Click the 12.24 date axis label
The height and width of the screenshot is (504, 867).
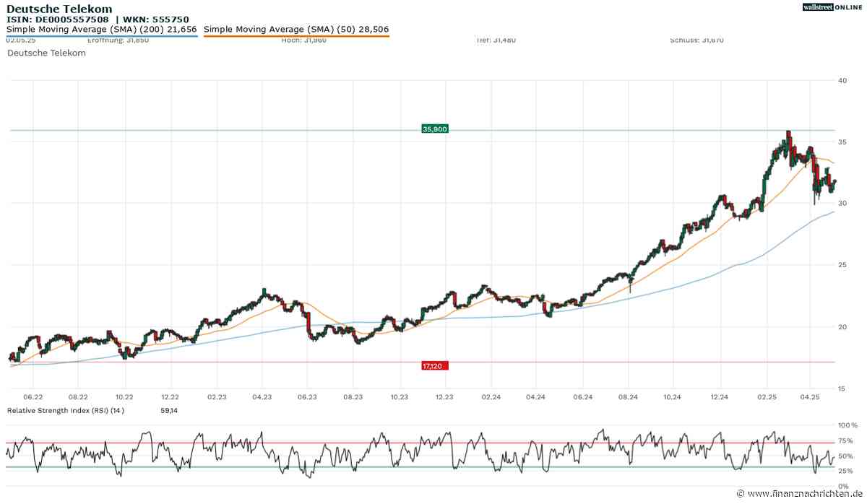[x=720, y=396]
